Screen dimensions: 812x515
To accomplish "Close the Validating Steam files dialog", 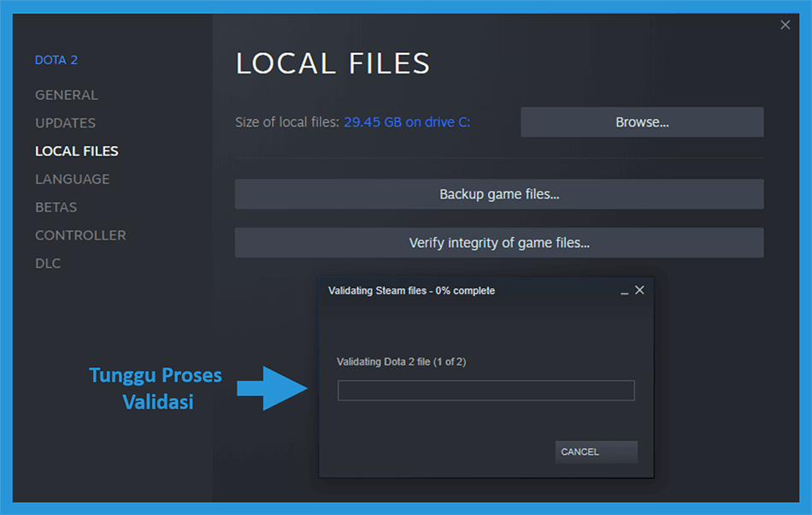I will 639,290.
